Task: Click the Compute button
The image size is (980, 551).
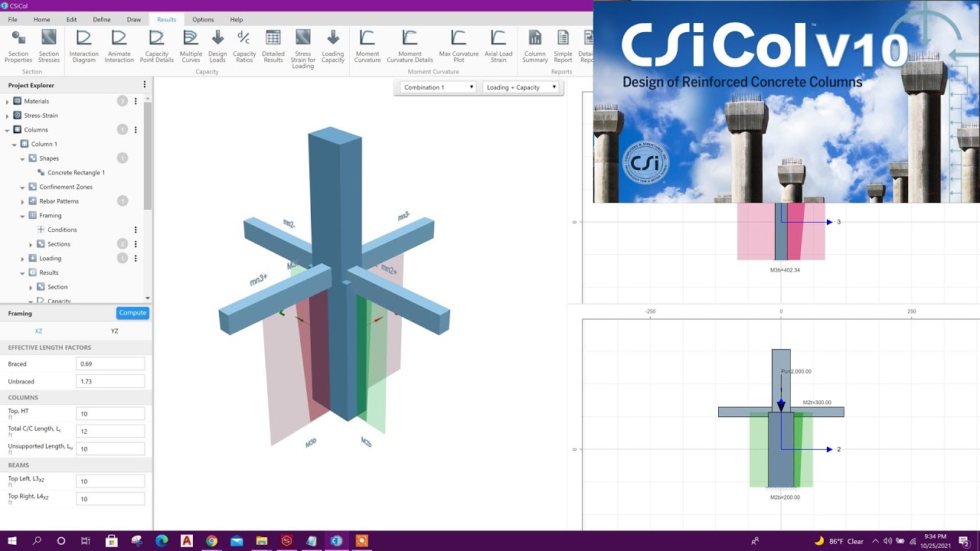Action: pos(132,312)
